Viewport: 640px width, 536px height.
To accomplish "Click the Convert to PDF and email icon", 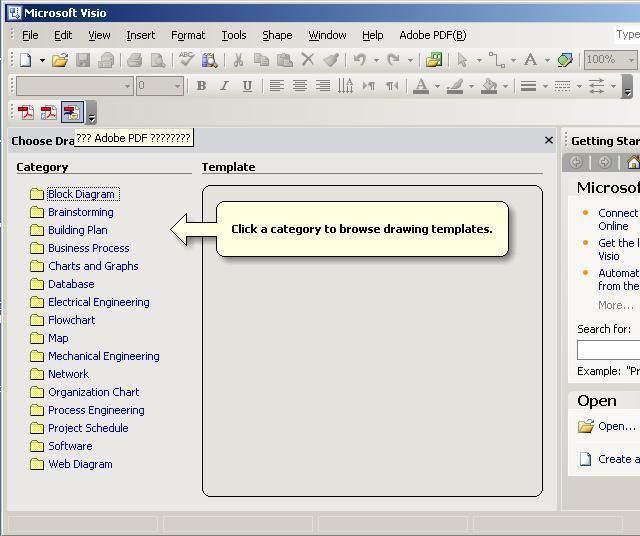I will point(49,112).
